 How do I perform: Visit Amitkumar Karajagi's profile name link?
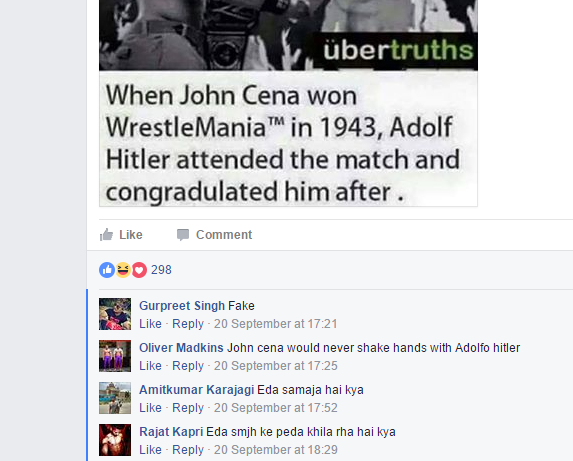click(x=197, y=390)
